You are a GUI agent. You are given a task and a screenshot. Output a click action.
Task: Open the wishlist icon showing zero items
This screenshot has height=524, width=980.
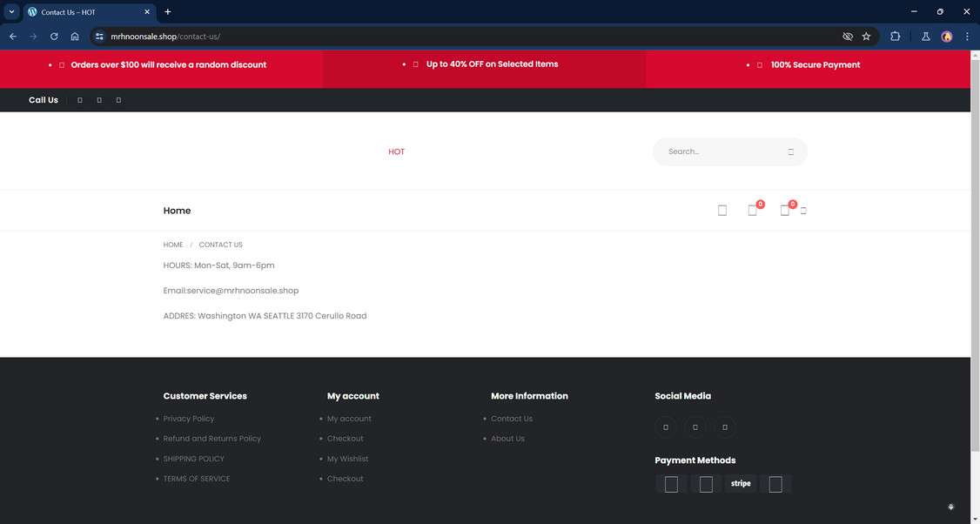click(752, 210)
